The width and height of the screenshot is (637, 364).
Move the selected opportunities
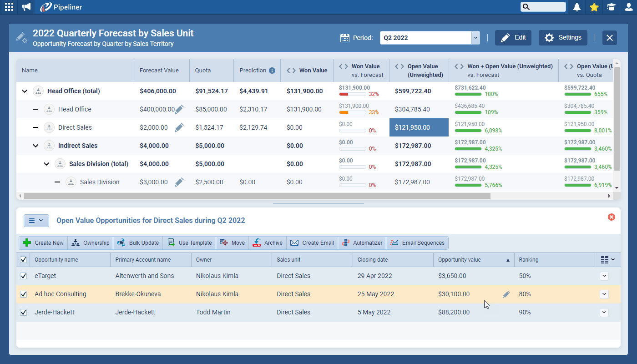[x=232, y=243]
